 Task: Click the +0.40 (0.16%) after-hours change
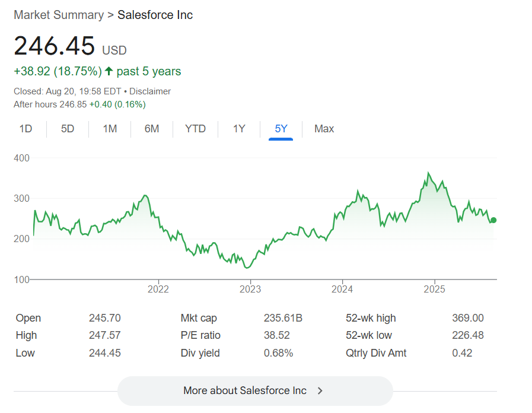click(x=117, y=104)
